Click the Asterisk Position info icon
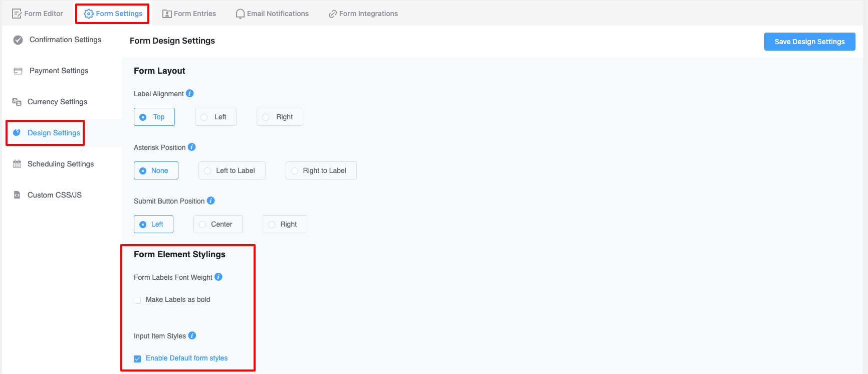The width and height of the screenshot is (868, 374). click(x=191, y=147)
